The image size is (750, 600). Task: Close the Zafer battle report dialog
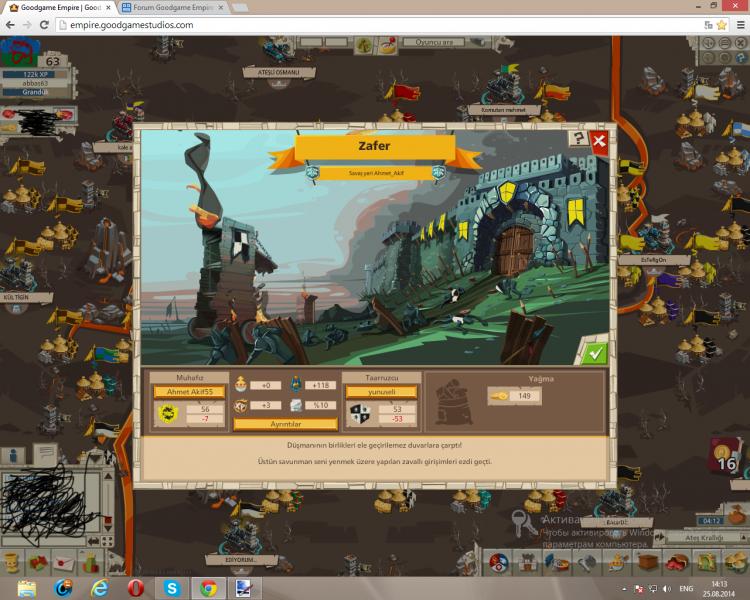point(598,142)
